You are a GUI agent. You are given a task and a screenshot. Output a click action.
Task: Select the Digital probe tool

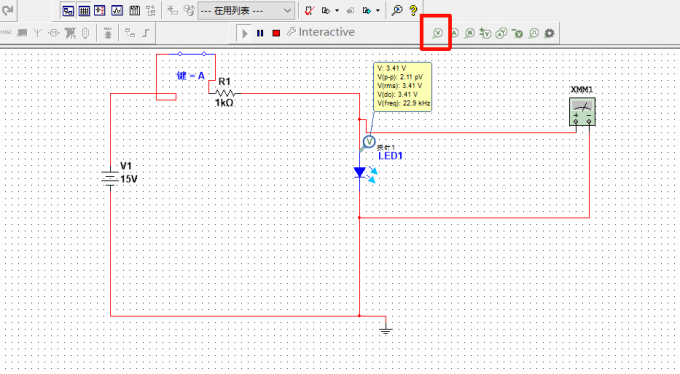534,33
